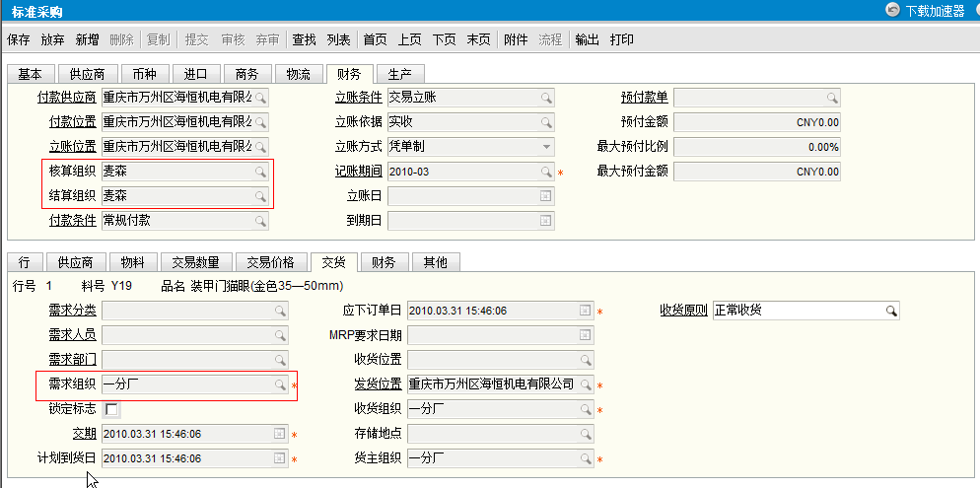This screenshot has height=488, width=980.
Task: Click 放弃 next to 保存
Action: (x=52, y=40)
